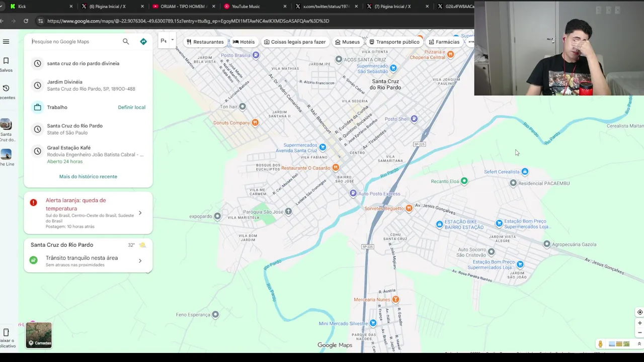Click the Auto Posto Express pin
The image size is (644, 362).
pos(353,193)
